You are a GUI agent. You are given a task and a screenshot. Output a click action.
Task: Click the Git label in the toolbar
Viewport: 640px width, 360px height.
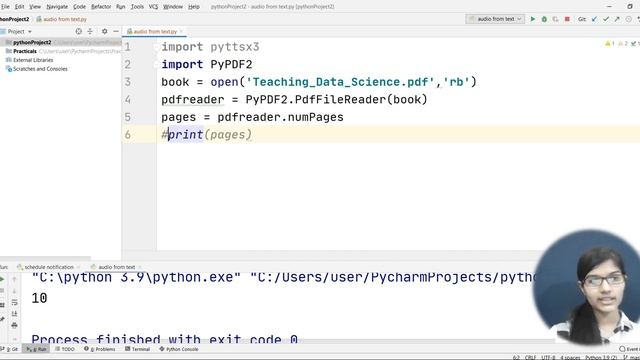tap(582, 19)
